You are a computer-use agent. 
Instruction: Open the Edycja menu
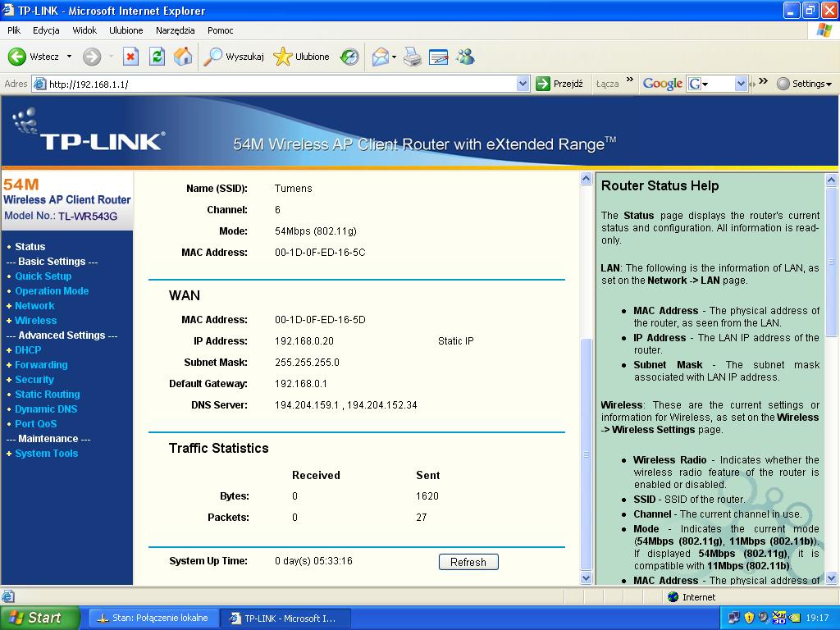(x=46, y=30)
